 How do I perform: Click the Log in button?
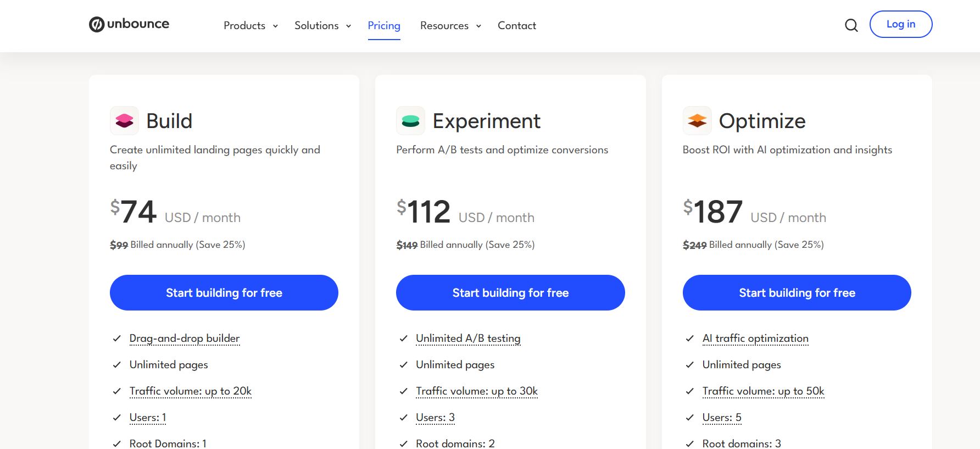[x=901, y=24]
